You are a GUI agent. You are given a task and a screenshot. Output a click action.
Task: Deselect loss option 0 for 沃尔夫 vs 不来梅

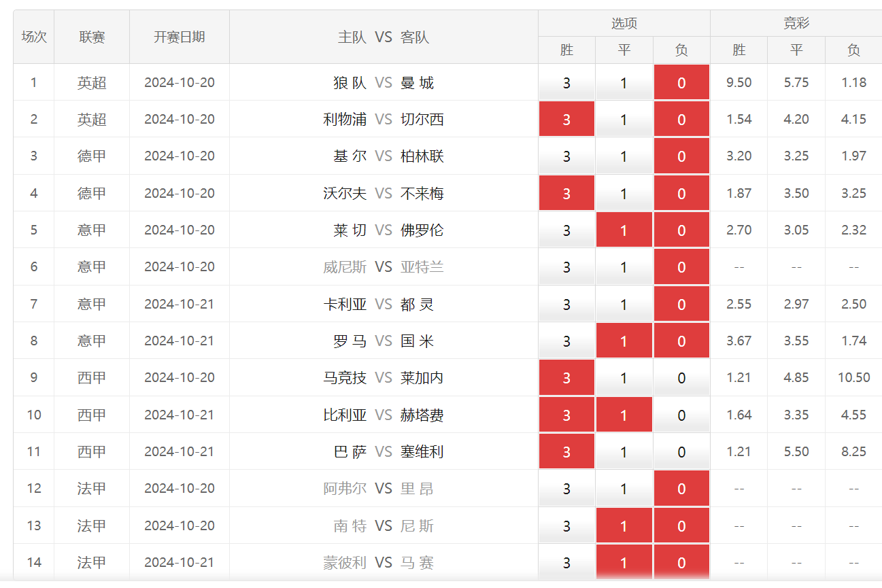coord(681,194)
